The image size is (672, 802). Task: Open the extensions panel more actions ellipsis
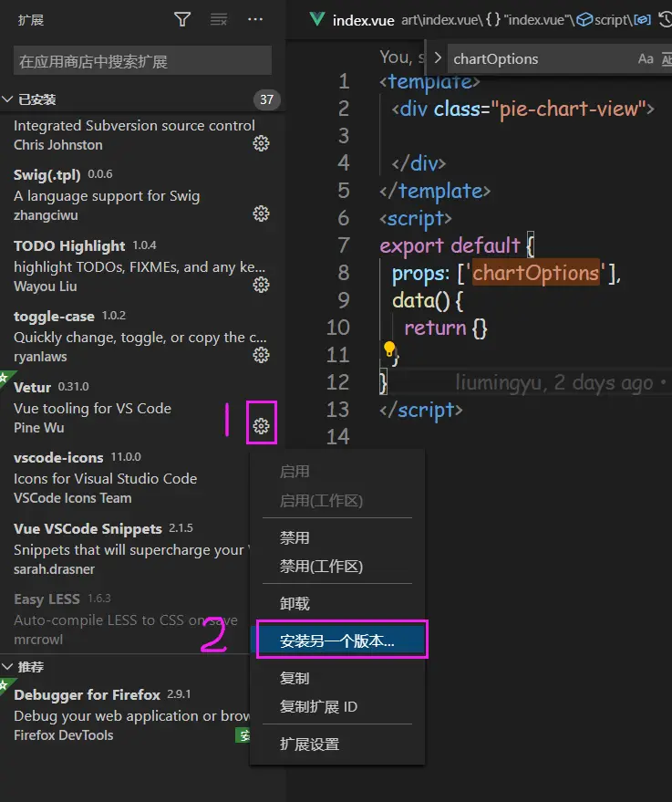pyautogui.click(x=255, y=19)
